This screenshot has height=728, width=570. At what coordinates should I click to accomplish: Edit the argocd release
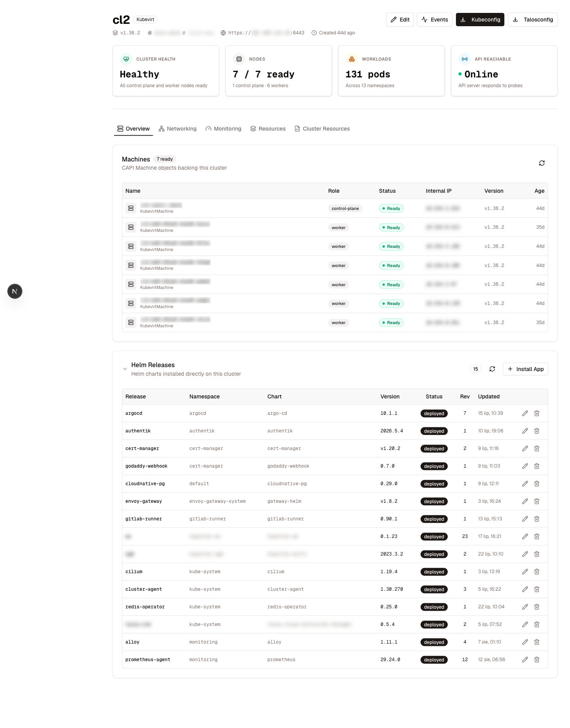(525, 413)
